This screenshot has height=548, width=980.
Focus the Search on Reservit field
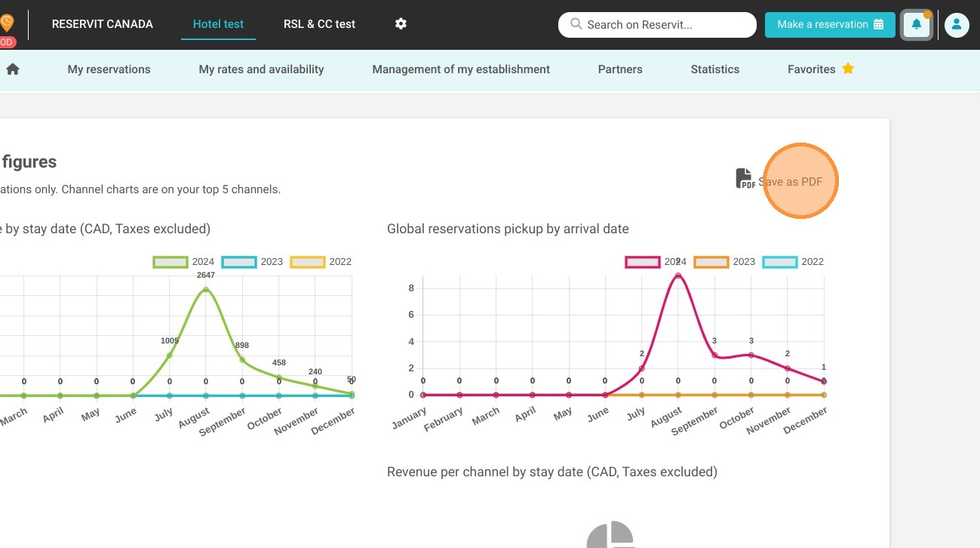(x=657, y=25)
